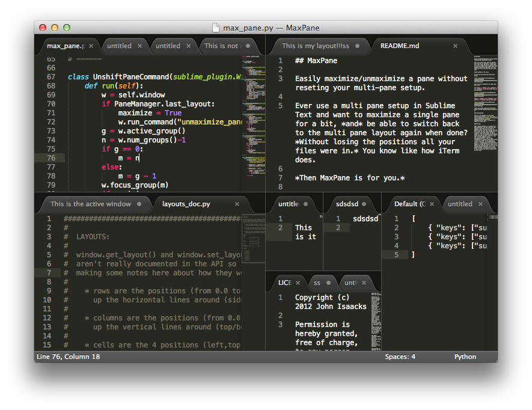
Task: Toggle the unsaved indicator on the small "untitle" tab
Action: [305, 204]
